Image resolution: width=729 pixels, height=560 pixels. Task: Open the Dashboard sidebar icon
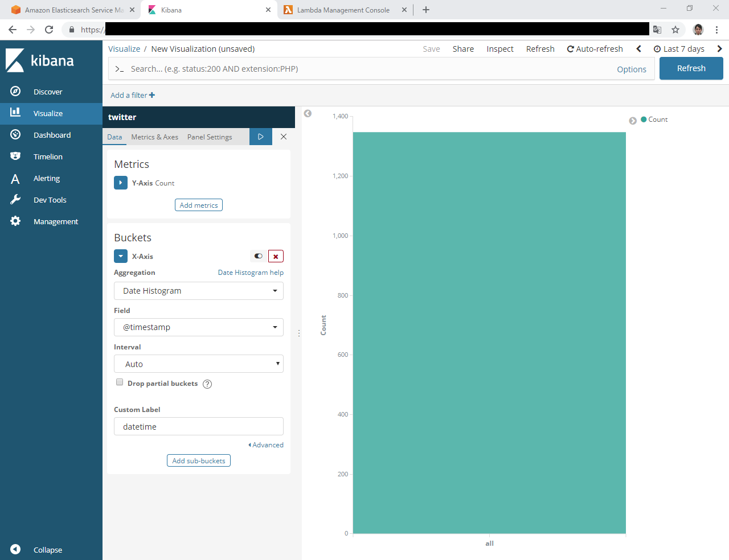[15, 135]
